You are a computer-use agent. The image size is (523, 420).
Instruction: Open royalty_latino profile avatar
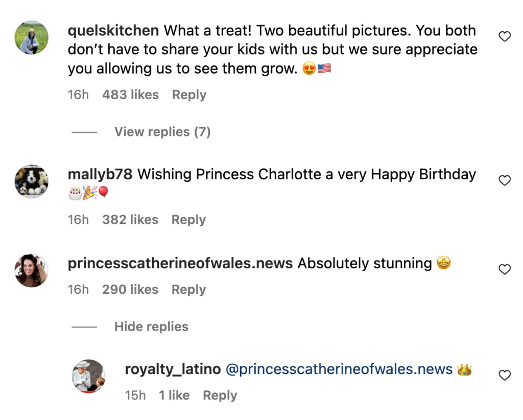tap(88, 376)
